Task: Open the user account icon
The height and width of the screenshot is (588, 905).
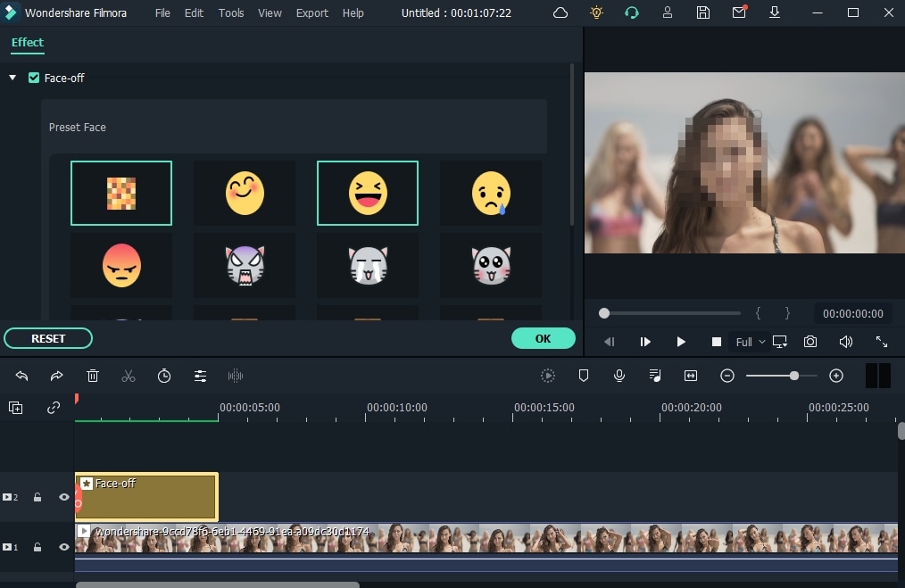Action: [668, 12]
